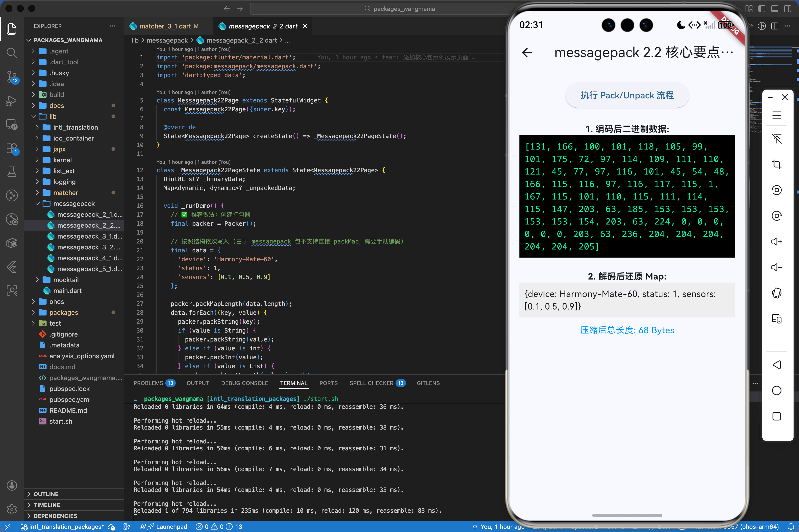
Task: Open the Search view in activity bar
Action: pos(12,53)
